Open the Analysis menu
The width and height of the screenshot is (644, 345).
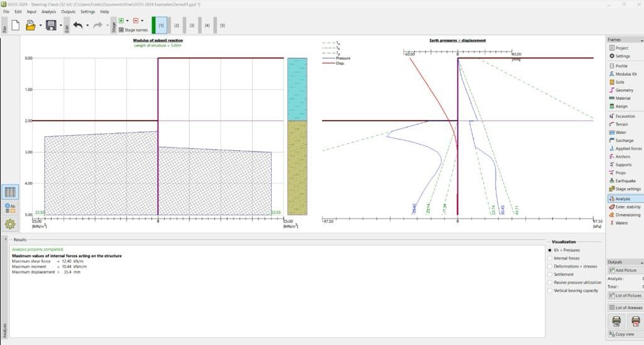point(48,11)
